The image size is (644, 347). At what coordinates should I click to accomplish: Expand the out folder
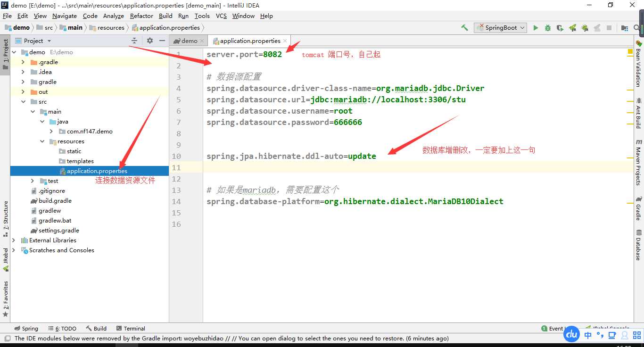[x=23, y=92]
